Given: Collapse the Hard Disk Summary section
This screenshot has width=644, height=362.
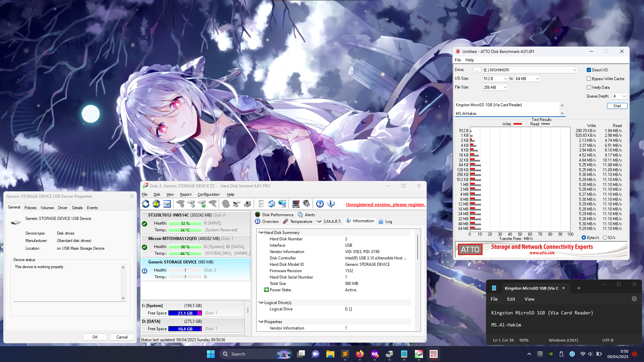Looking at the screenshot, I should pos(261,232).
